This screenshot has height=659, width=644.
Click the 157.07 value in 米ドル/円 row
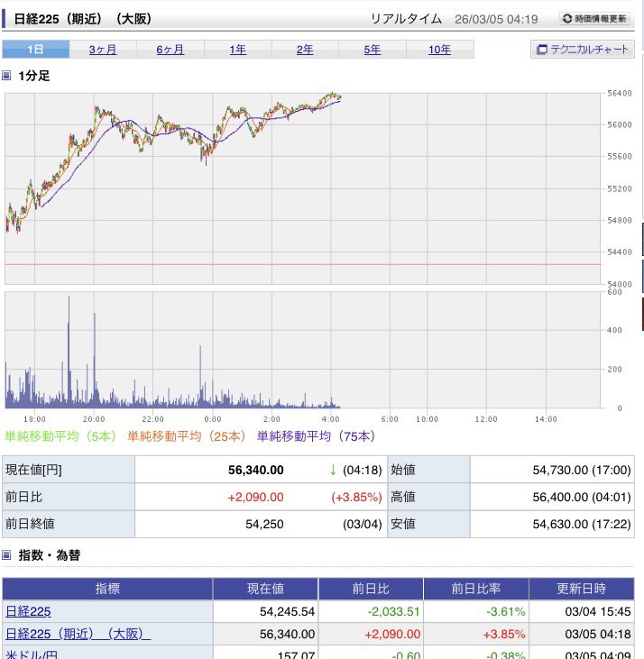click(296, 654)
